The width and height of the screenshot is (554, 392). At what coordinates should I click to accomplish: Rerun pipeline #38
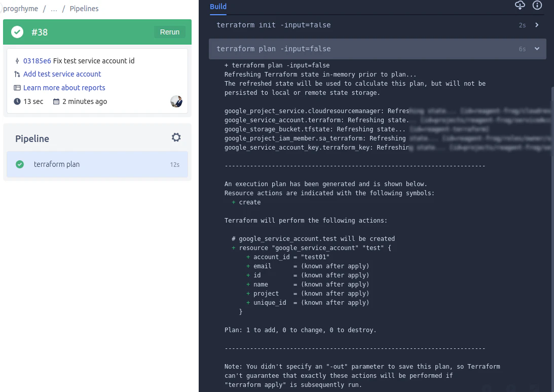(x=170, y=32)
